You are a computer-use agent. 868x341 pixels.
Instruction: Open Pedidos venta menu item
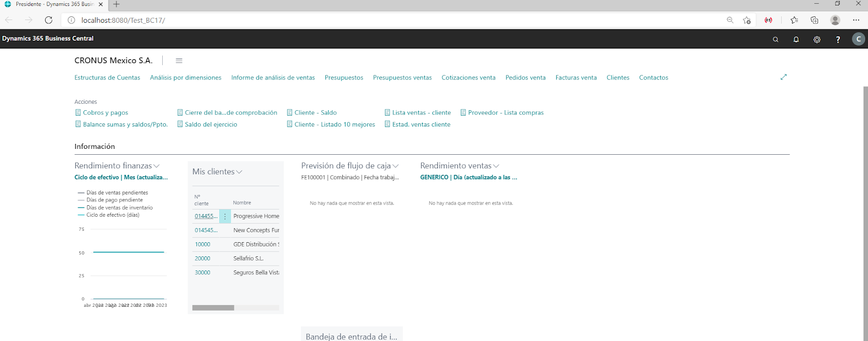pos(525,78)
